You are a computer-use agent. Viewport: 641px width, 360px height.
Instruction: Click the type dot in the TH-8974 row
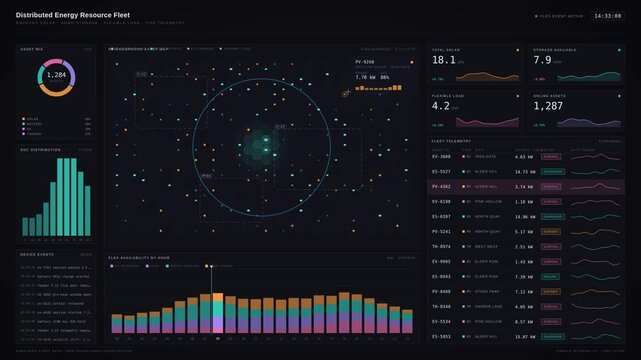[x=464, y=246]
